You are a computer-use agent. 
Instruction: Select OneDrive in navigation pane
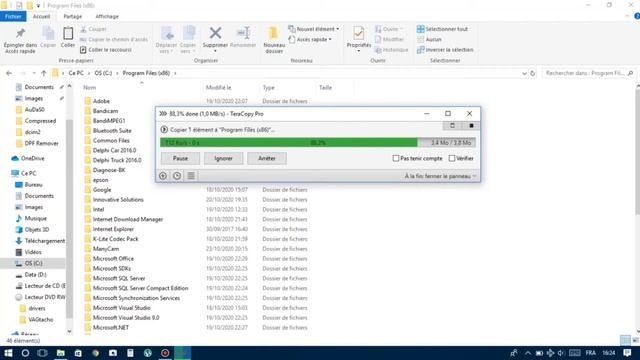(x=33, y=158)
